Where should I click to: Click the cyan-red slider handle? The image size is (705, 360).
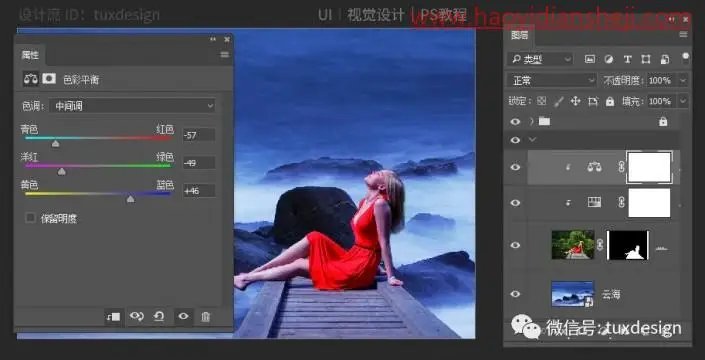coord(55,143)
